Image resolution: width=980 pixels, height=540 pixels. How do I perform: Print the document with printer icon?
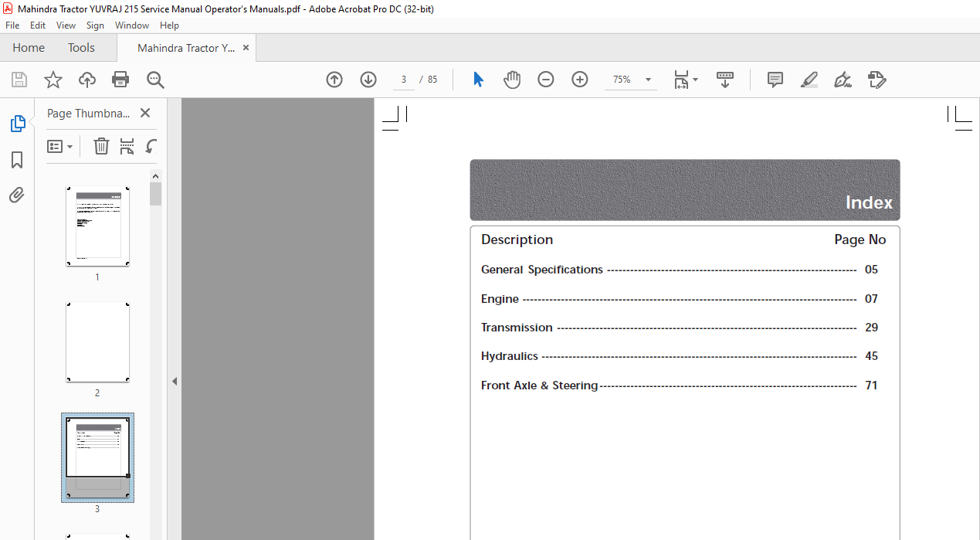[120, 80]
